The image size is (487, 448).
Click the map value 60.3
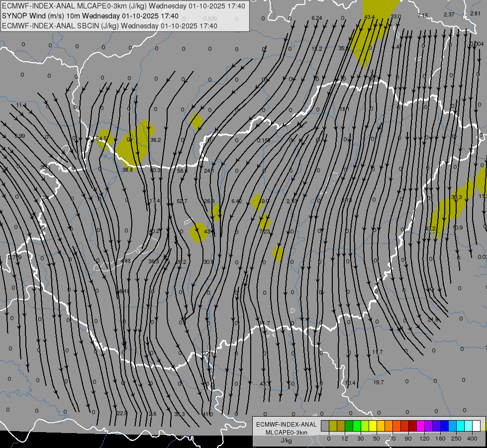[155, 170]
